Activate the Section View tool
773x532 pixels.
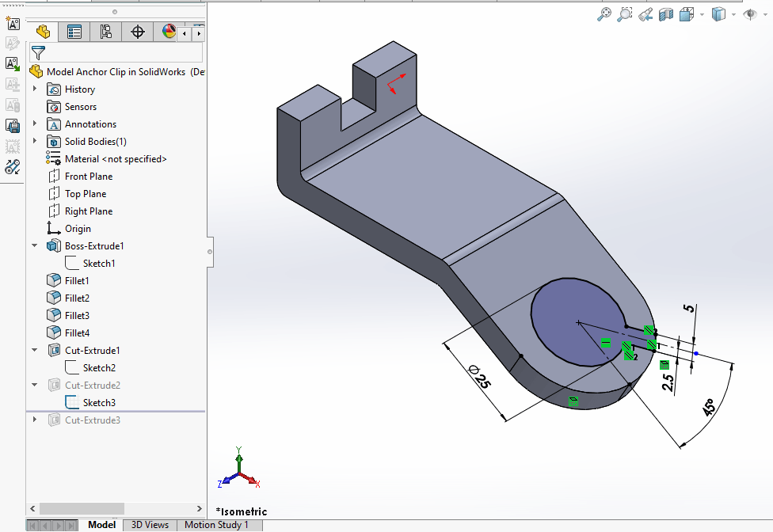666,13
